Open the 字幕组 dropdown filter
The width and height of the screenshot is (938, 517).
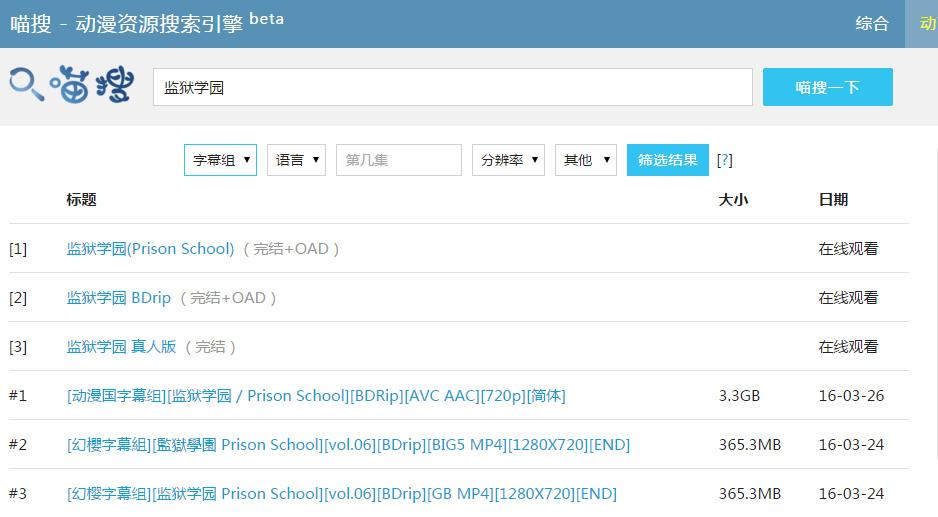220,160
